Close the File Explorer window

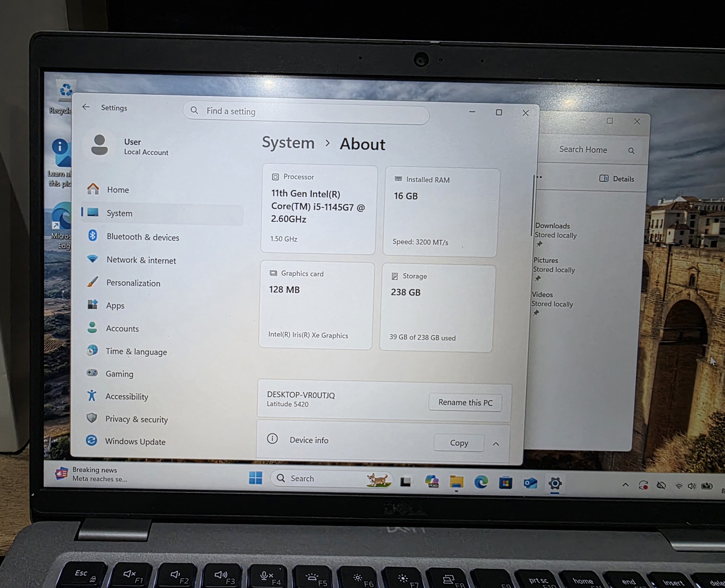tap(637, 121)
